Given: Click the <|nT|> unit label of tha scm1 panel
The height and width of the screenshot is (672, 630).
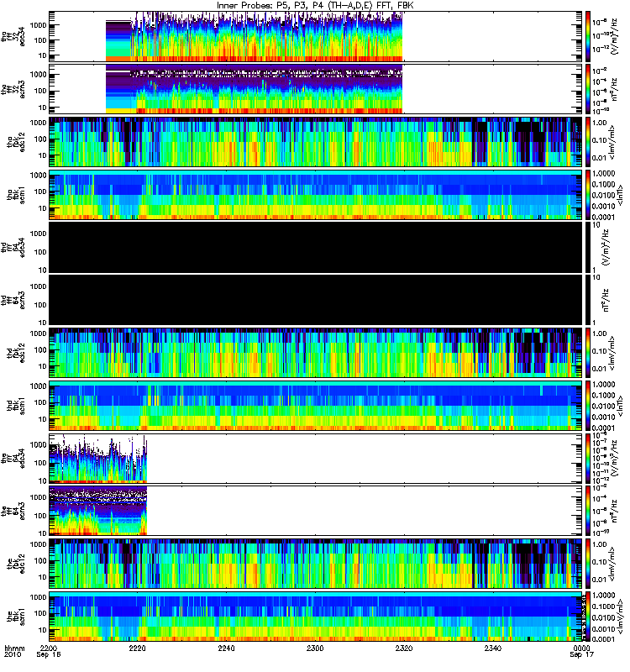Looking at the screenshot, I should (620, 195).
